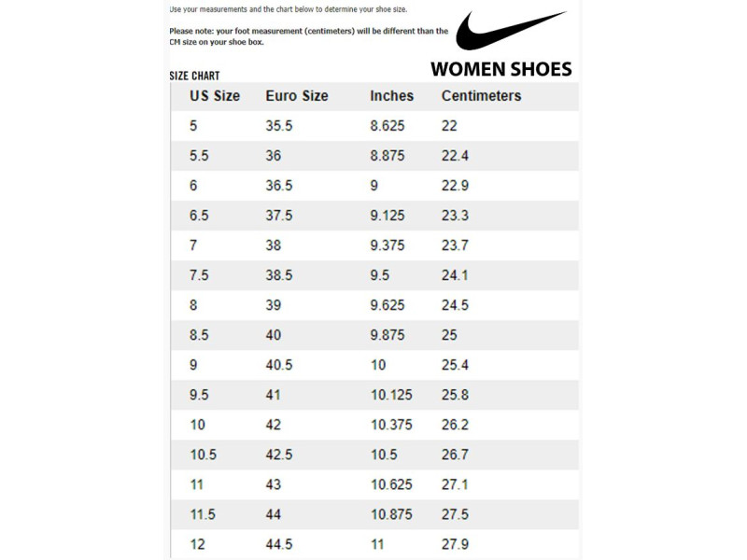Click the SIZE CHART title text
This screenshot has width=747, height=560.
pyautogui.click(x=194, y=76)
